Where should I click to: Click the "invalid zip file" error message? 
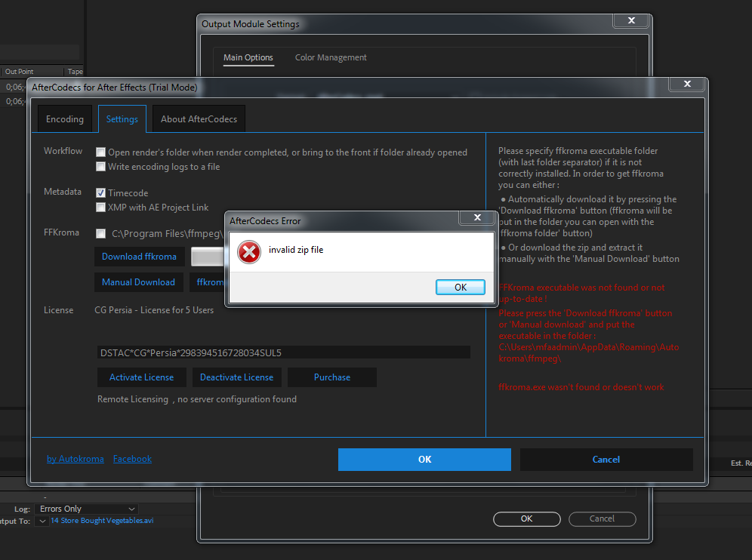(x=296, y=250)
